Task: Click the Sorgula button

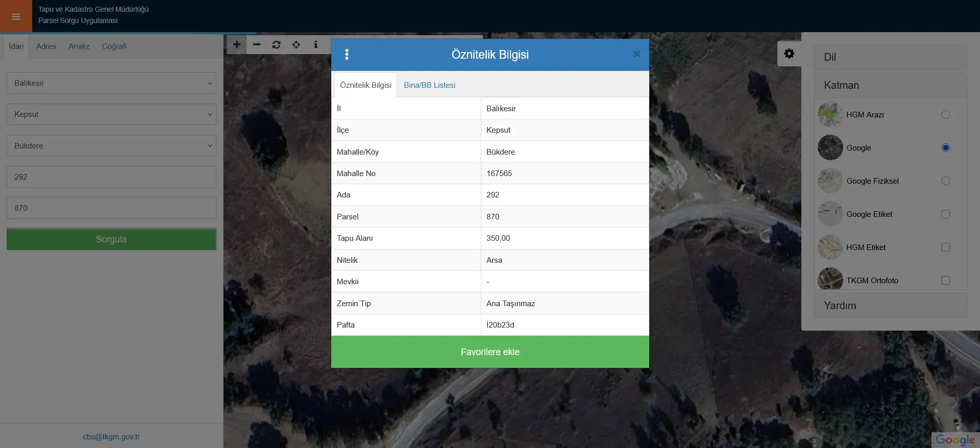Action: click(x=111, y=239)
